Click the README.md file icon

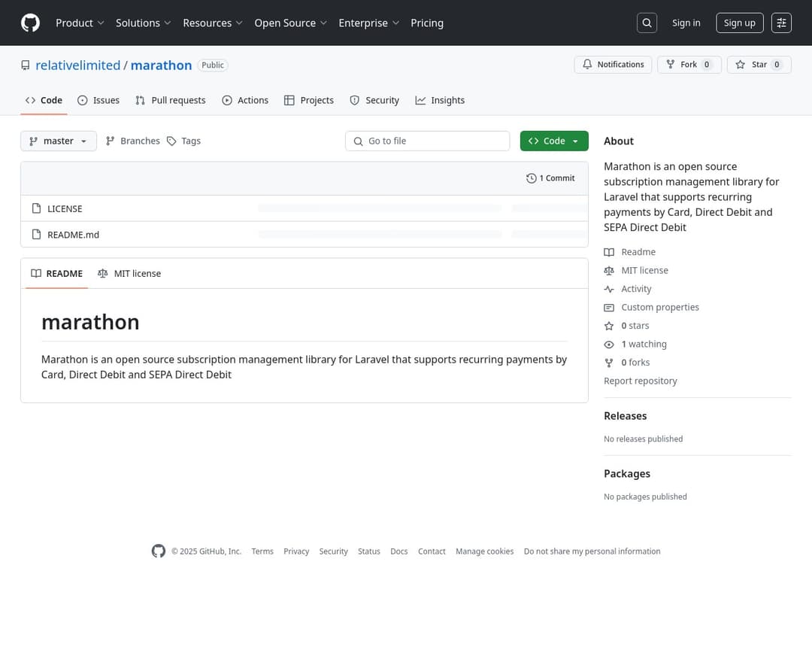36,234
